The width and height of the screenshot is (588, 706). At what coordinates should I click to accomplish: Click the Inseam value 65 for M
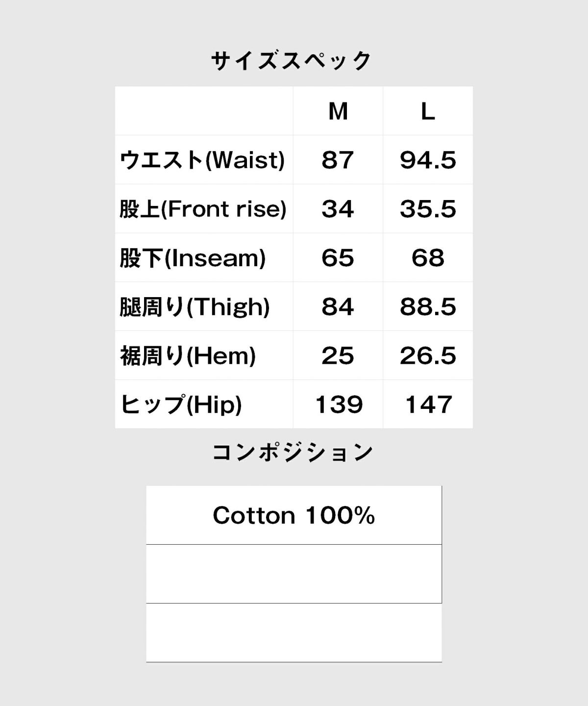point(338,258)
